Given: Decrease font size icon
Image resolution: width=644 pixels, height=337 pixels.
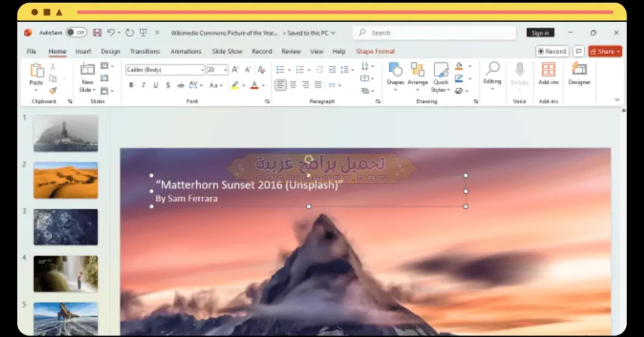Looking at the screenshot, I should (x=248, y=70).
